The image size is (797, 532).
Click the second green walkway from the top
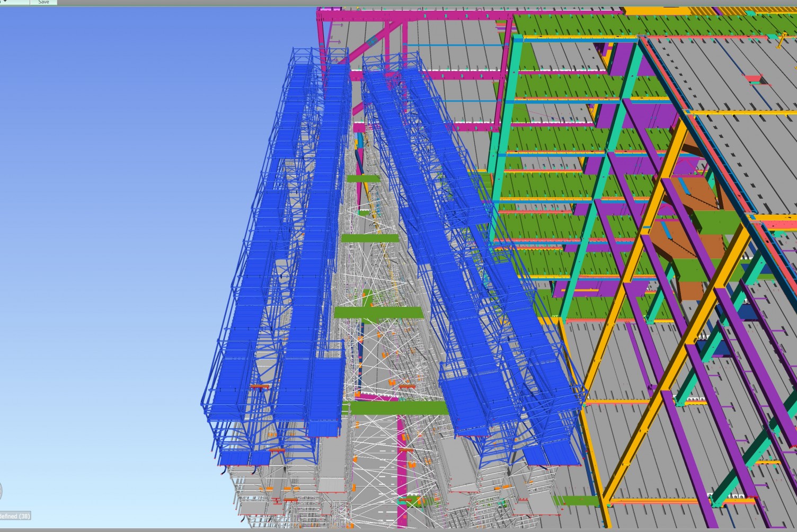coord(370,238)
